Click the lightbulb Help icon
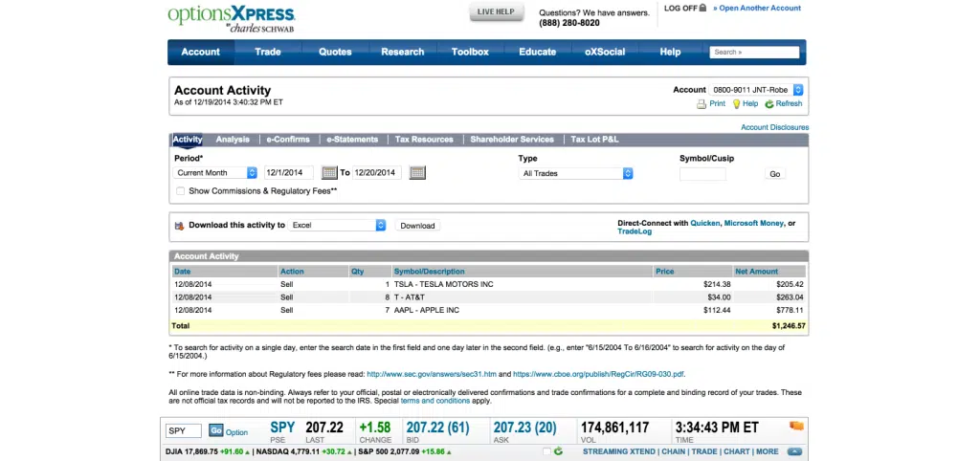Viewport: 980px width, 461px height. point(736,104)
